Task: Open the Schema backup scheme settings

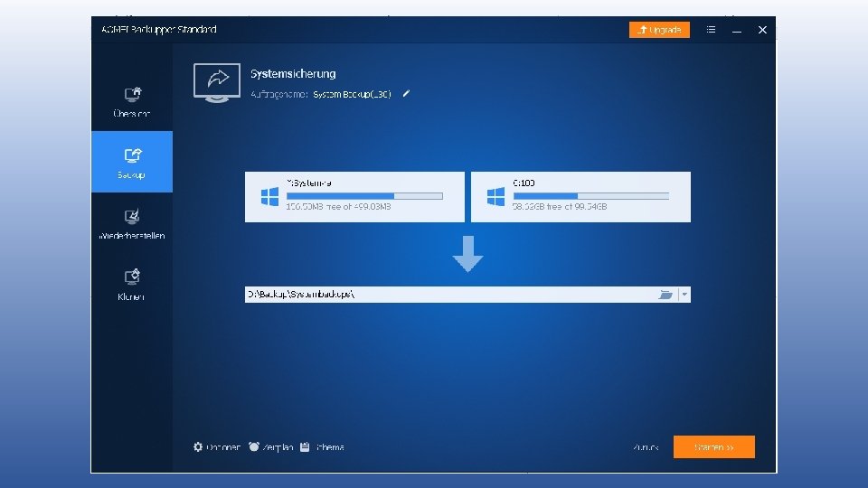Action: click(x=322, y=447)
